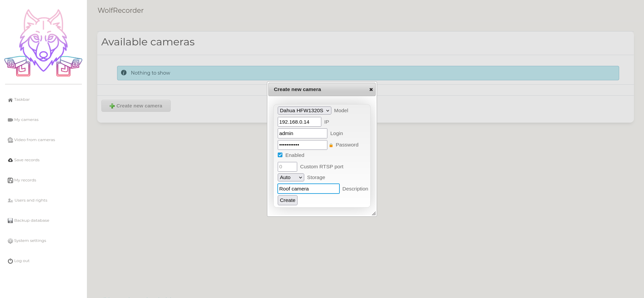Close the Create new camera dialog
Screen dimensions: 644x298
371,90
